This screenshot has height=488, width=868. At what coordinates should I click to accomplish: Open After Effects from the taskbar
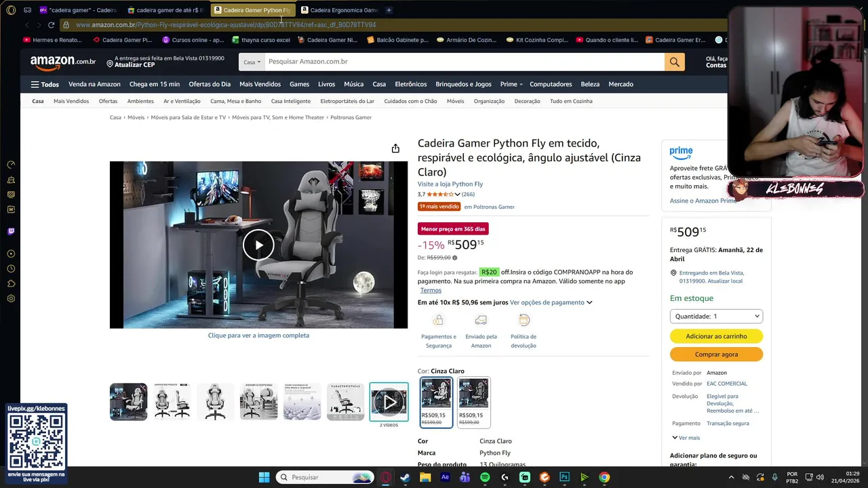tap(445, 477)
